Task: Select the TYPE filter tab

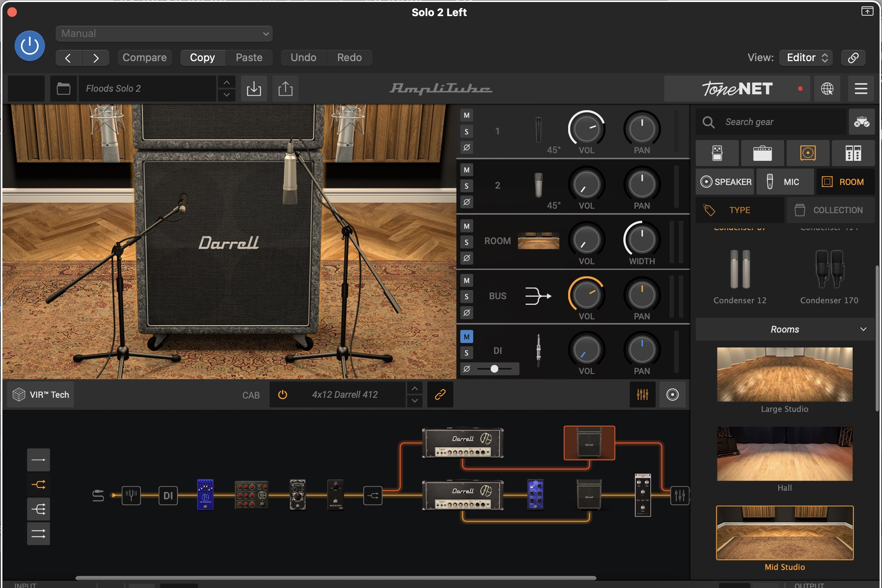Action: click(x=740, y=210)
